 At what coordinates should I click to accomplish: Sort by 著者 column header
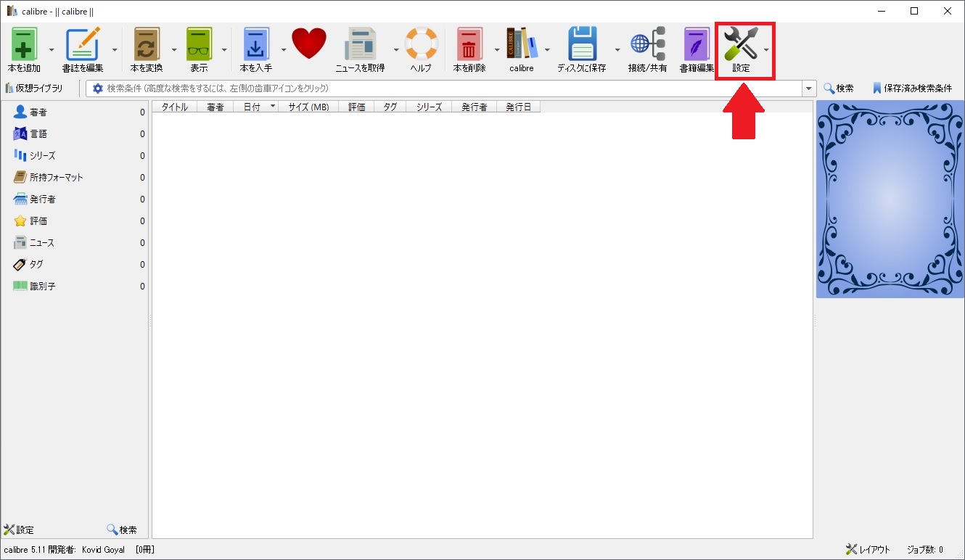tap(215, 107)
